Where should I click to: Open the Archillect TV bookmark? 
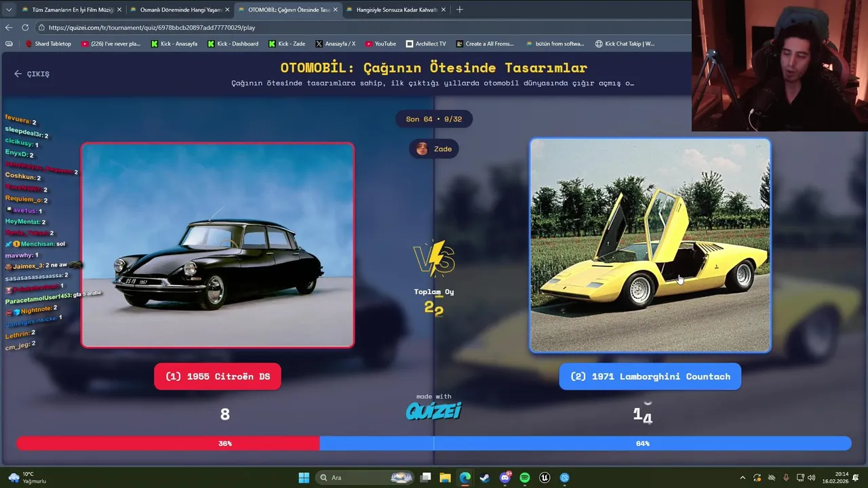click(426, 44)
